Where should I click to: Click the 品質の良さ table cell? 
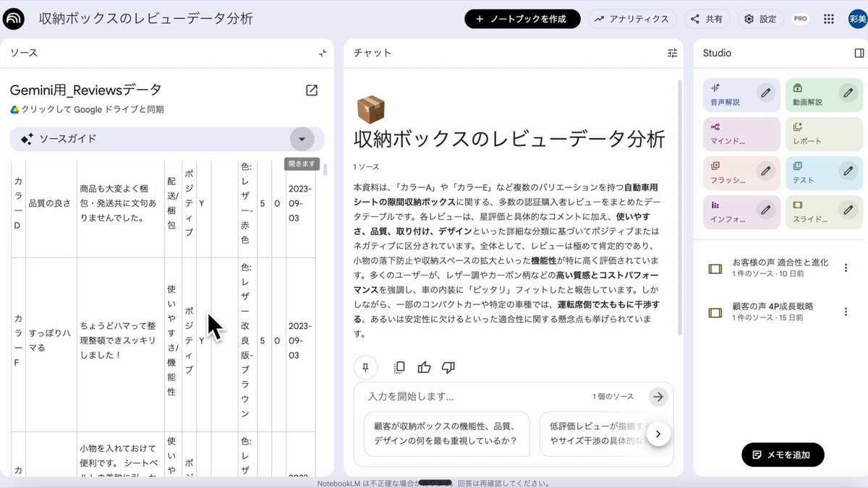[x=51, y=204]
